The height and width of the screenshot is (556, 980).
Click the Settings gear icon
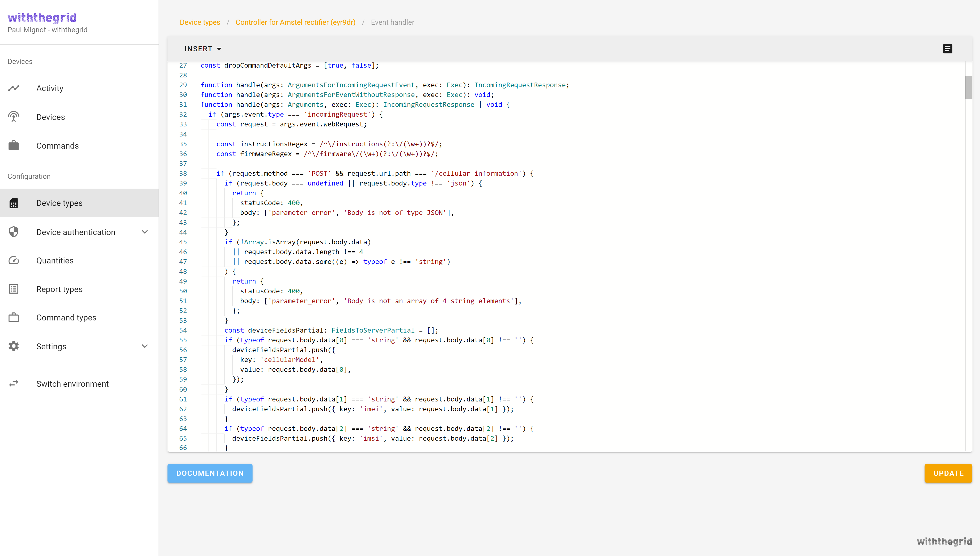click(14, 346)
